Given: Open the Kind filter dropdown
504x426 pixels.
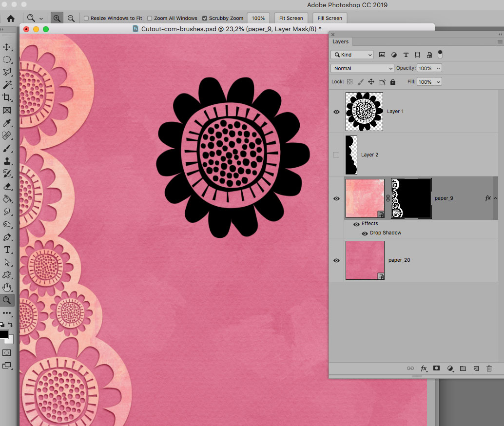Looking at the screenshot, I should click(x=352, y=55).
